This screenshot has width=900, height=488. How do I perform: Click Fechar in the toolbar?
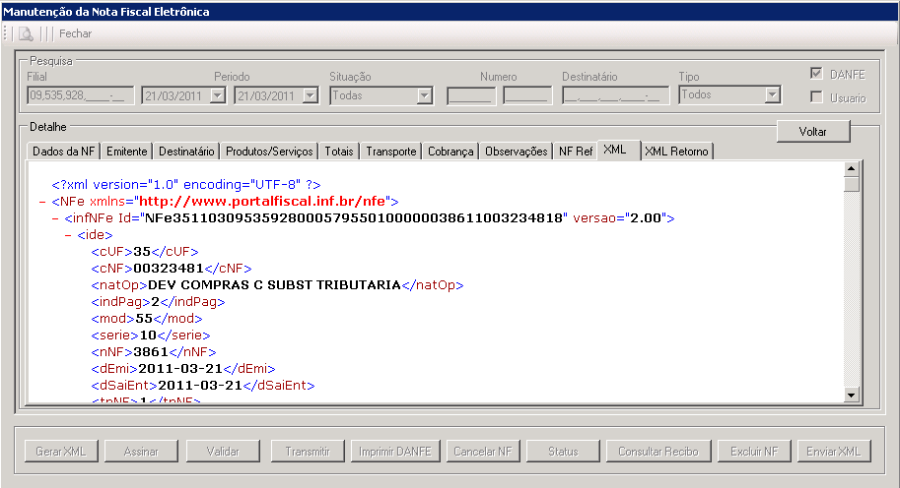coord(75,34)
